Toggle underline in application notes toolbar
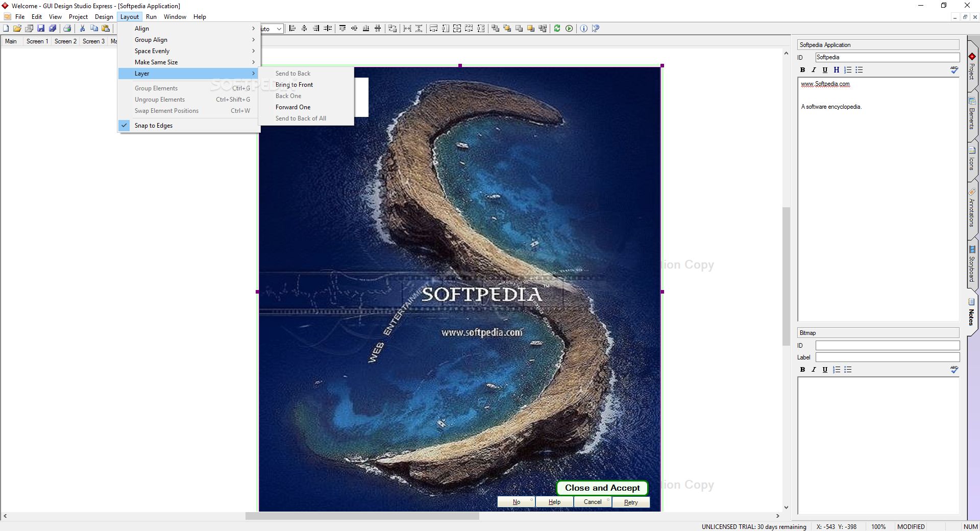Image resolution: width=980 pixels, height=531 pixels. click(825, 70)
